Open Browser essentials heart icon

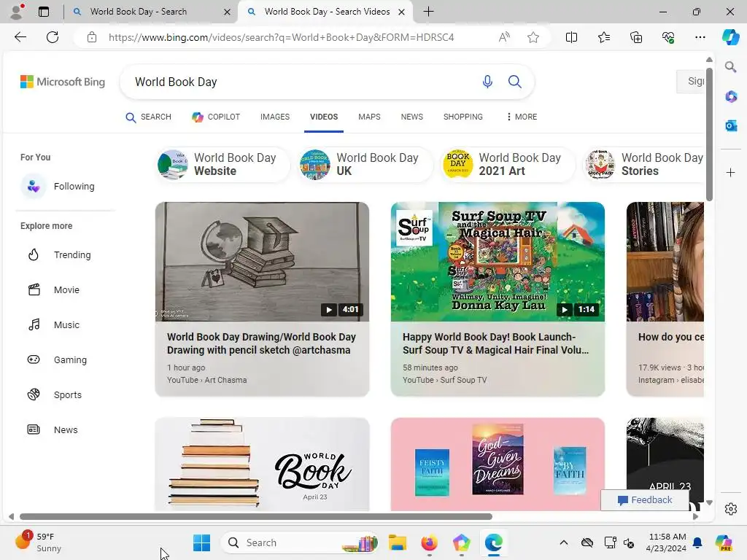pyautogui.click(x=668, y=37)
